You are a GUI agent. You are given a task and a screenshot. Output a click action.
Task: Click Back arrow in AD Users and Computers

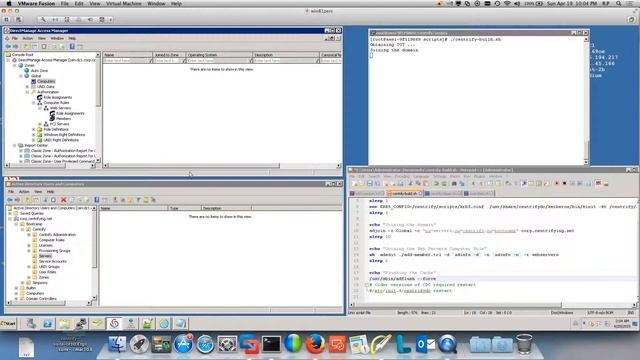(x=10, y=200)
